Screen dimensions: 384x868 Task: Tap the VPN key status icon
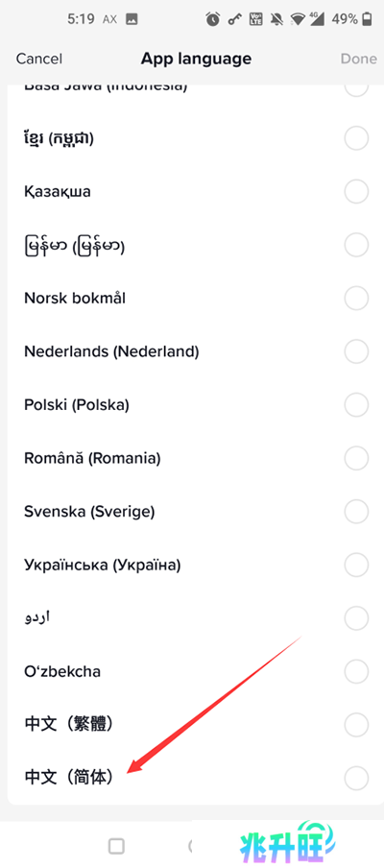click(237, 20)
